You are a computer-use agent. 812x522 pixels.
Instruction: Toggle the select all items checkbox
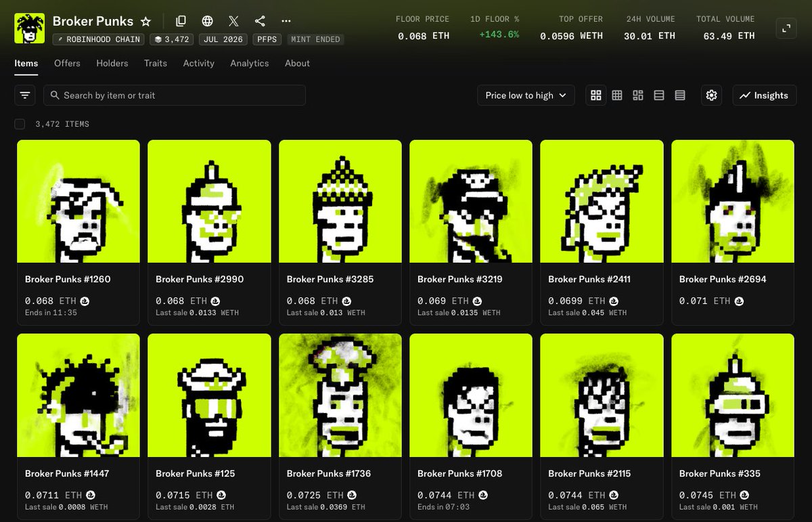coord(20,124)
